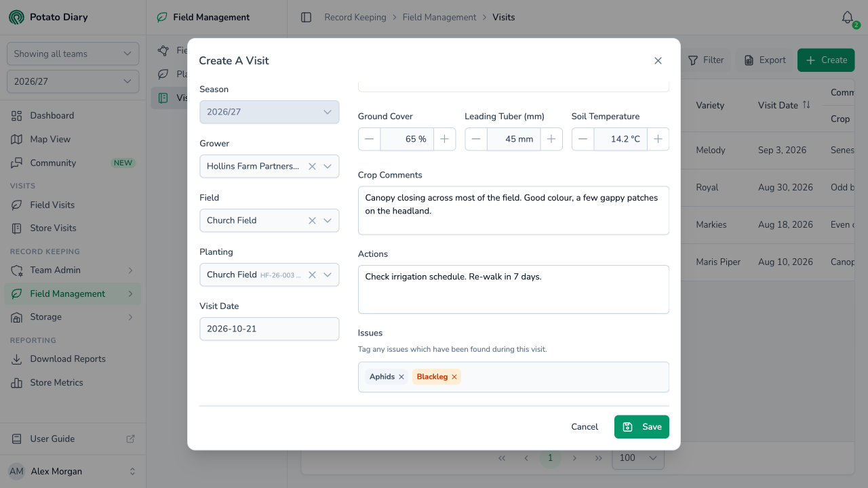Expand Team Admin menu item

(73, 270)
